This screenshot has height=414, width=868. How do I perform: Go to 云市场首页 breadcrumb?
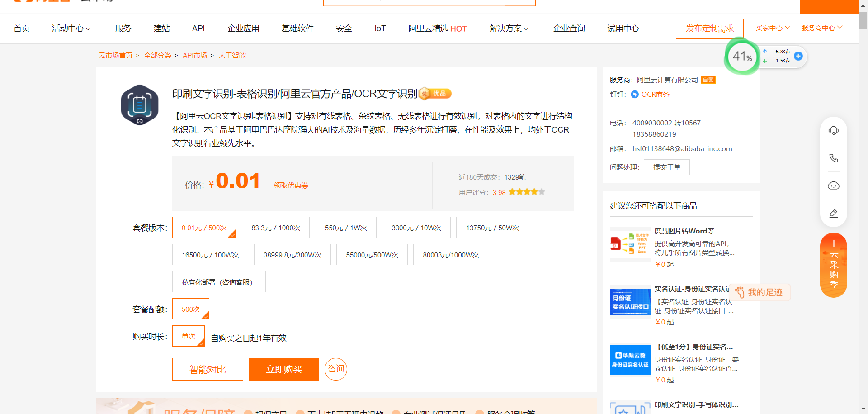click(x=116, y=55)
